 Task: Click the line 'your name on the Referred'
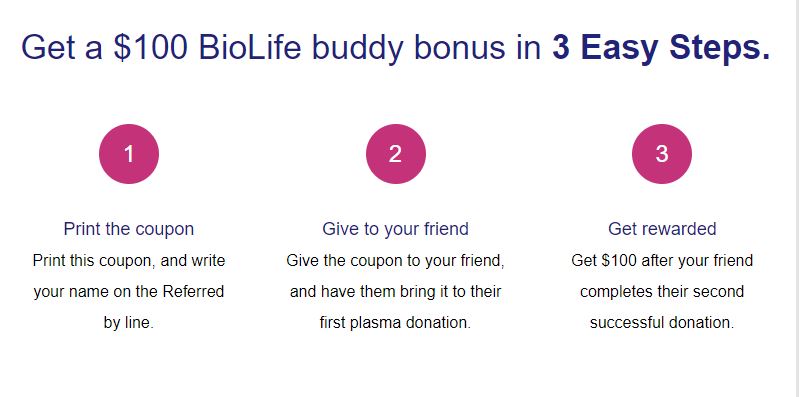129,292
